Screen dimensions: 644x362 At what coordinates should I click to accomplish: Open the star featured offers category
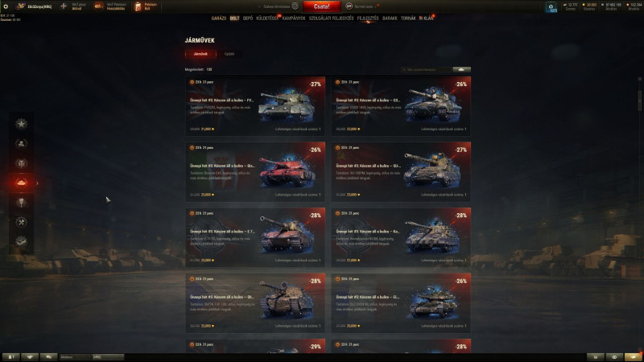[x=22, y=124]
